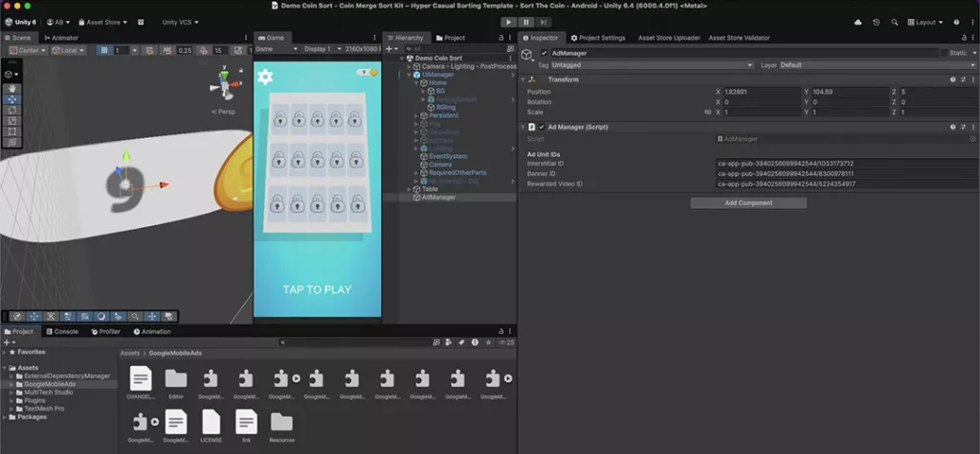The height and width of the screenshot is (454, 980).
Task: Open the Local handle rotation dropdown
Action: pyautogui.click(x=69, y=50)
